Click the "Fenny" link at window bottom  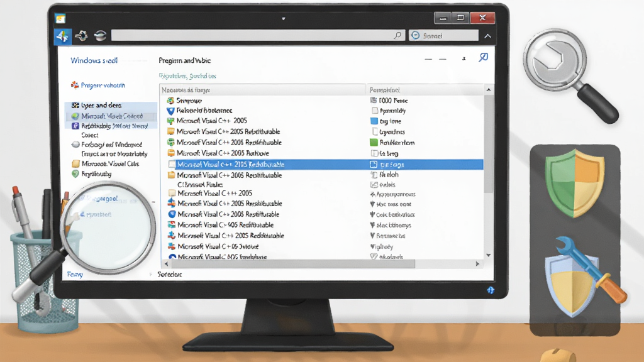point(75,274)
